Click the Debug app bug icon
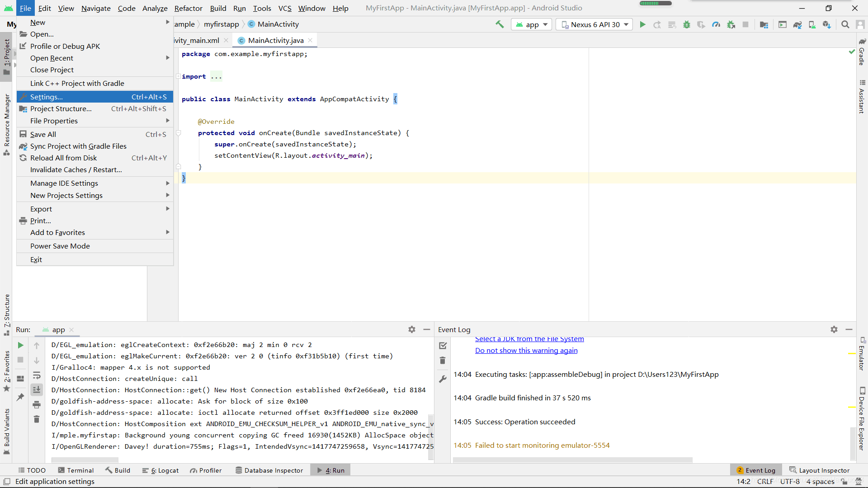 click(x=687, y=24)
